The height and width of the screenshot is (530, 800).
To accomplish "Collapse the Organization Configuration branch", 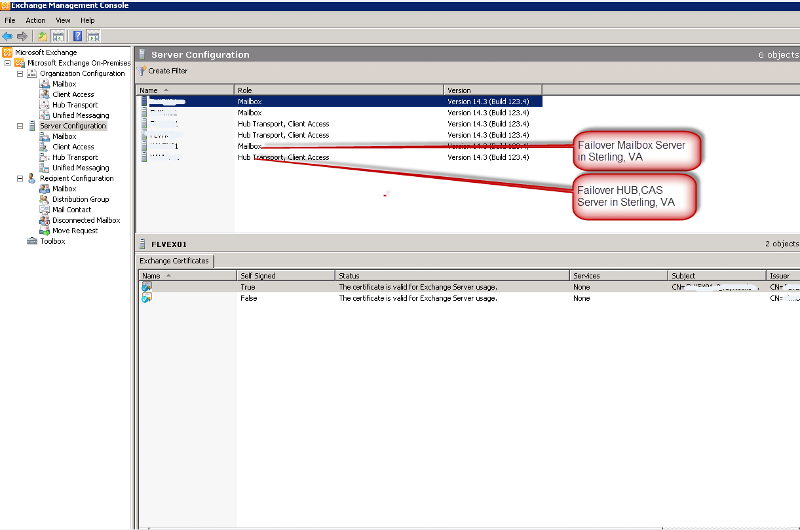I will [20, 73].
